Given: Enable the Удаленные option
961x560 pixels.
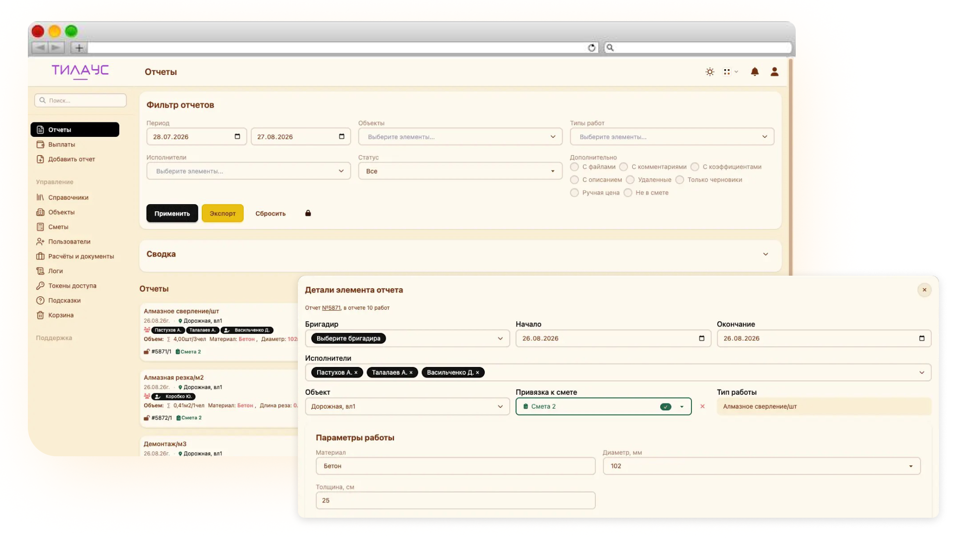Looking at the screenshot, I should [630, 180].
